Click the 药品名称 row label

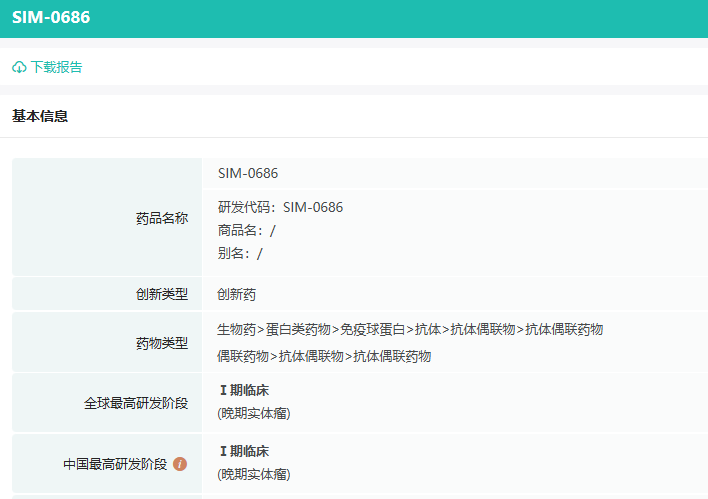point(161,218)
